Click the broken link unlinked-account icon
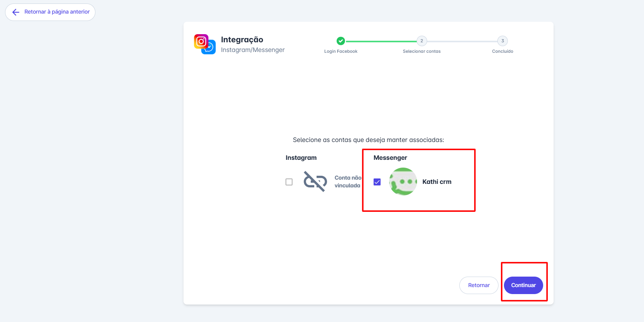 coord(315,182)
